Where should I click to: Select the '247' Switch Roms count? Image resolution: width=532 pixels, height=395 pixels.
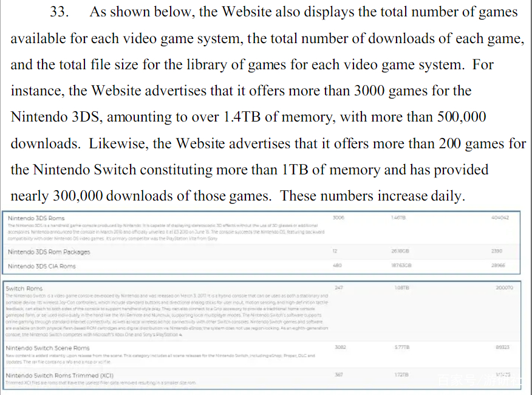[x=339, y=287]
